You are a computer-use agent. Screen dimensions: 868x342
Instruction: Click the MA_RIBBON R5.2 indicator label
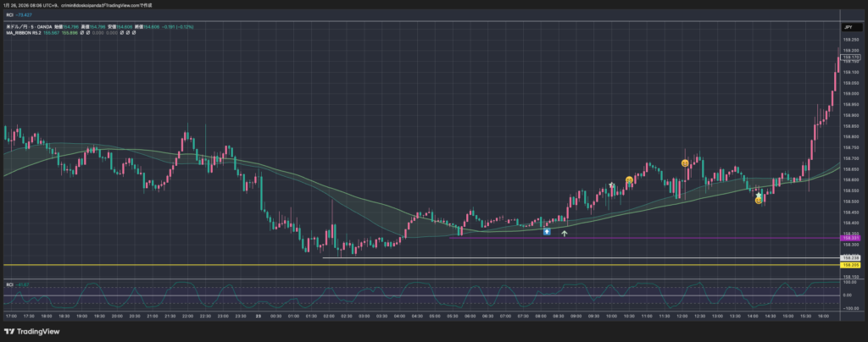tap(23, 35)
